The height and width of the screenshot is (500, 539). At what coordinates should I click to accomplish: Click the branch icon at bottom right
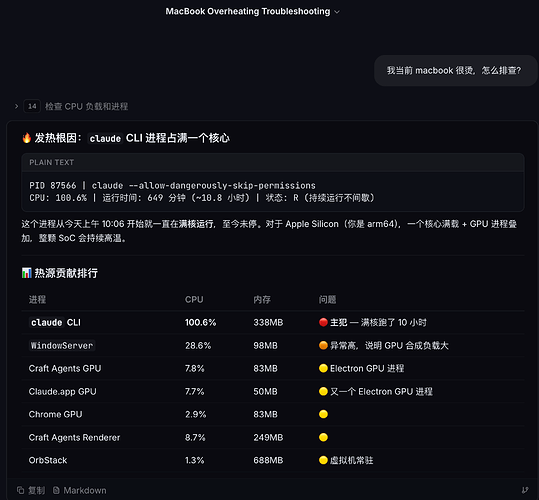(x=525, y=490)
